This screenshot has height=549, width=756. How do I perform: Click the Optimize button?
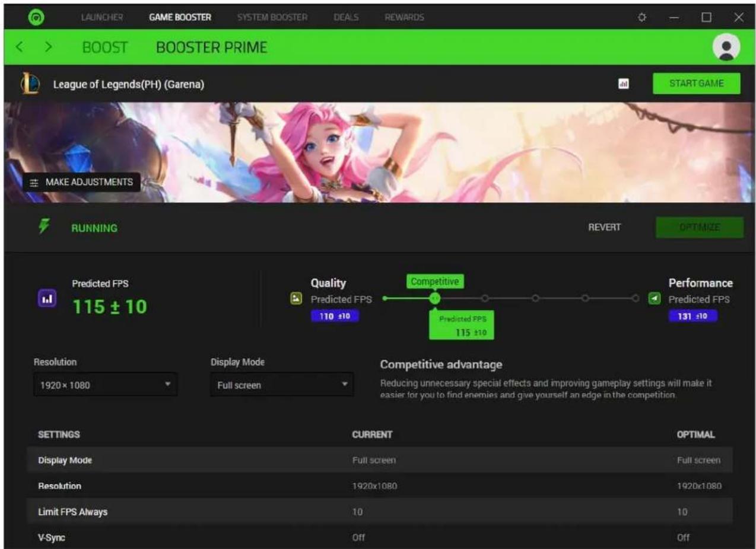700,227
